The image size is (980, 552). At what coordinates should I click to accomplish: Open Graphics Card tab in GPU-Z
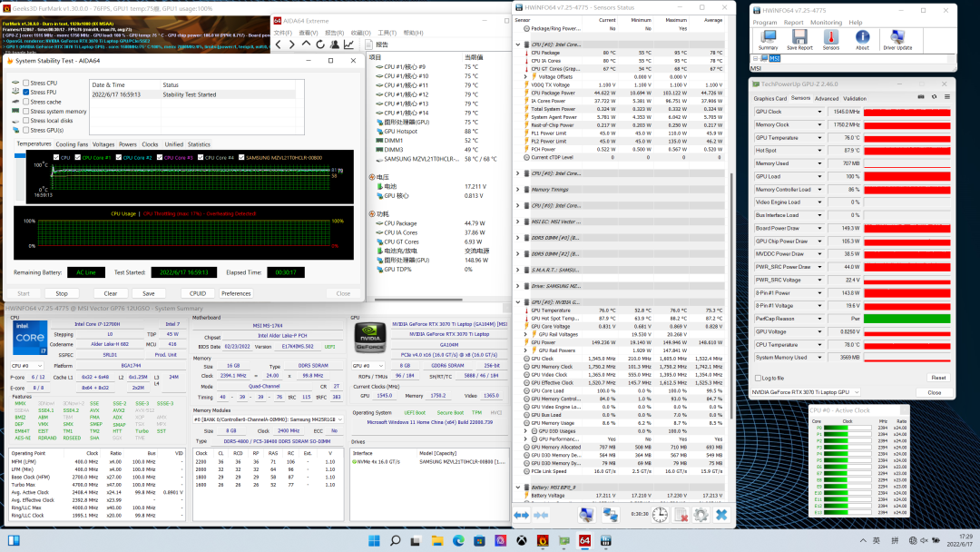770,99
